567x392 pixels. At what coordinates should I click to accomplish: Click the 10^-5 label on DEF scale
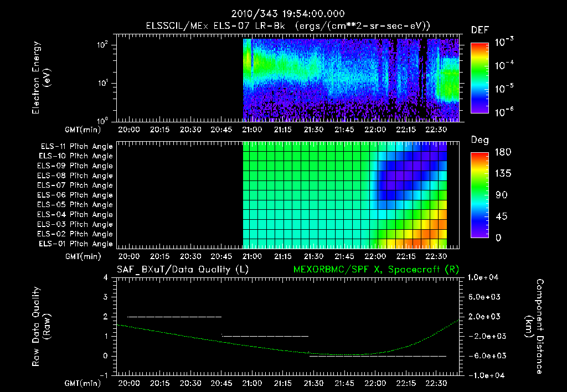(x=504, y=89)
